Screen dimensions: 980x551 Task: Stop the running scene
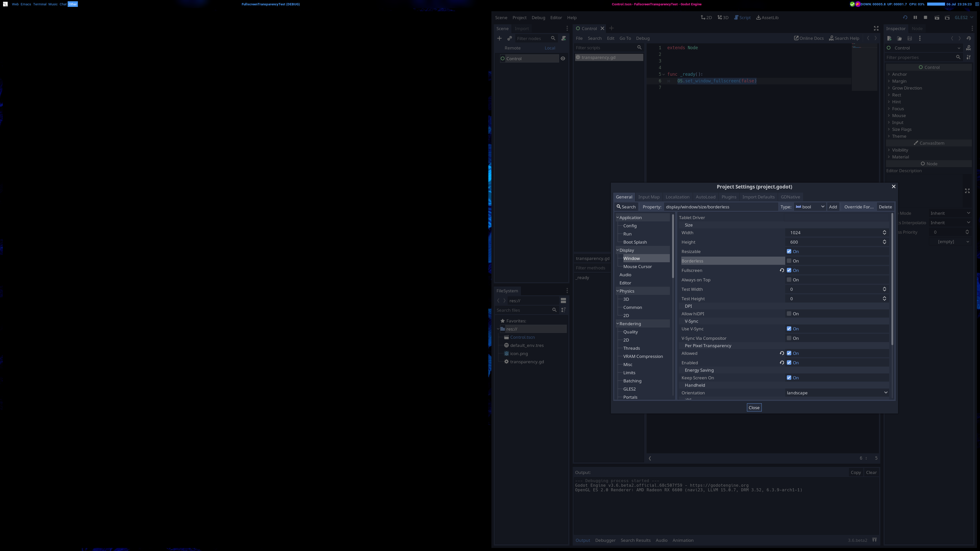coord(926,18)
